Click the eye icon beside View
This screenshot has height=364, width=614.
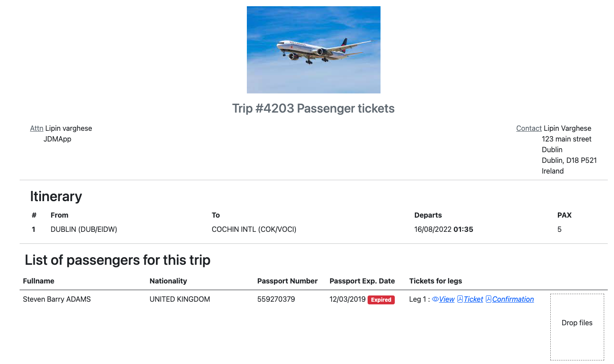click(x=435, y=299)
